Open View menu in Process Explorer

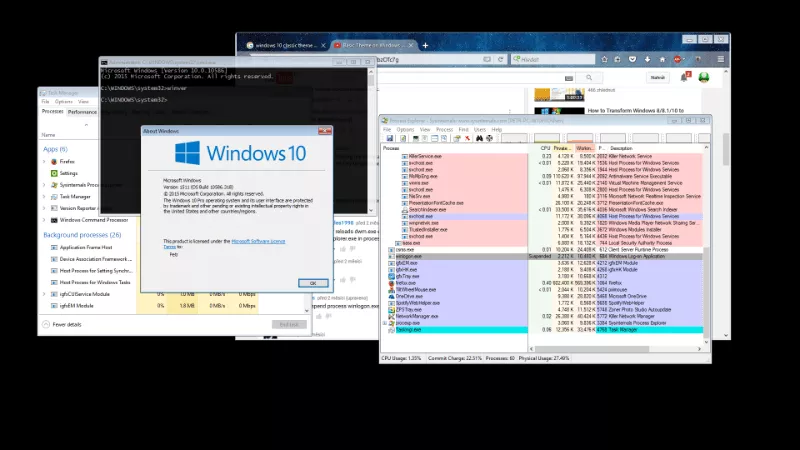pos(424,130)
